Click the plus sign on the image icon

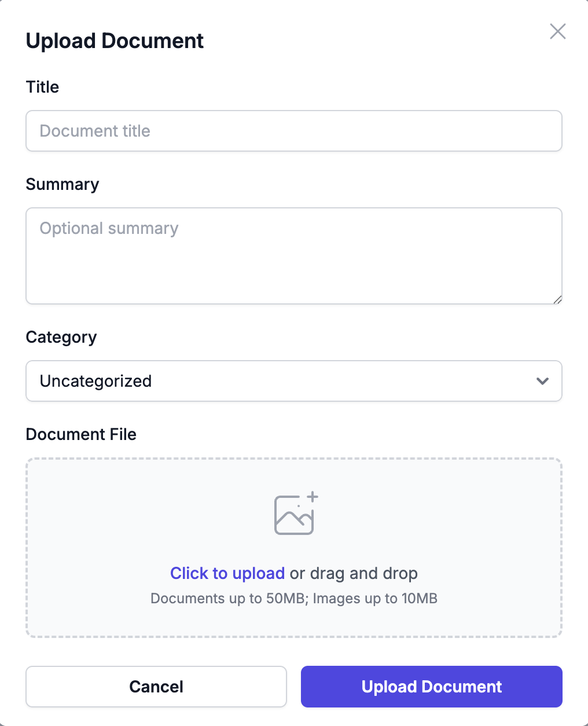coord(313,497)
